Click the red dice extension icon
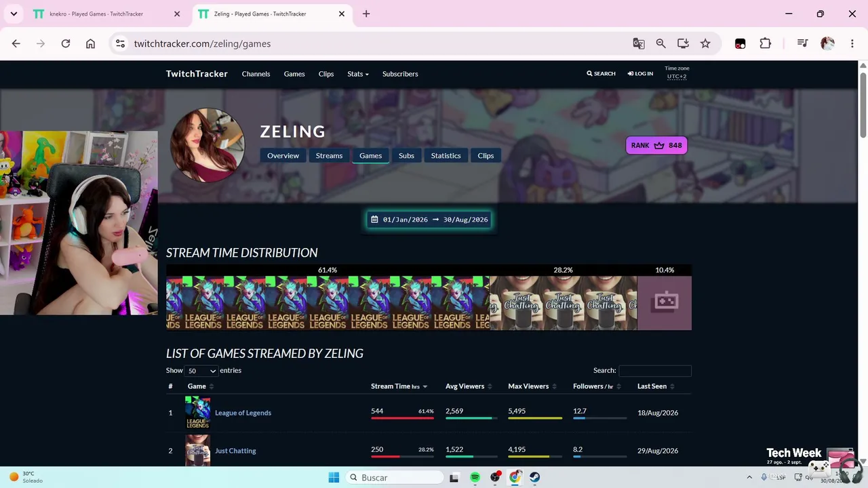This screenshot has height=488, width=868. tap(740, 43)
